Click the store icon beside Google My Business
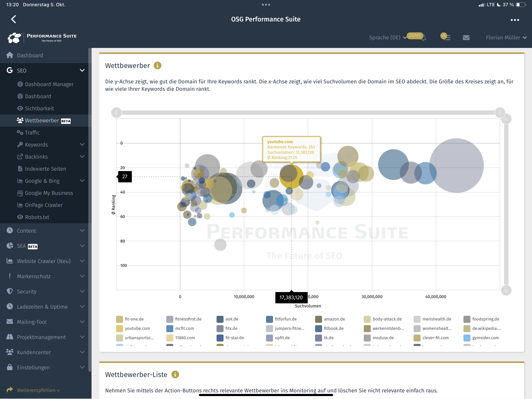 pyautogui.click(x=20, y=193)
